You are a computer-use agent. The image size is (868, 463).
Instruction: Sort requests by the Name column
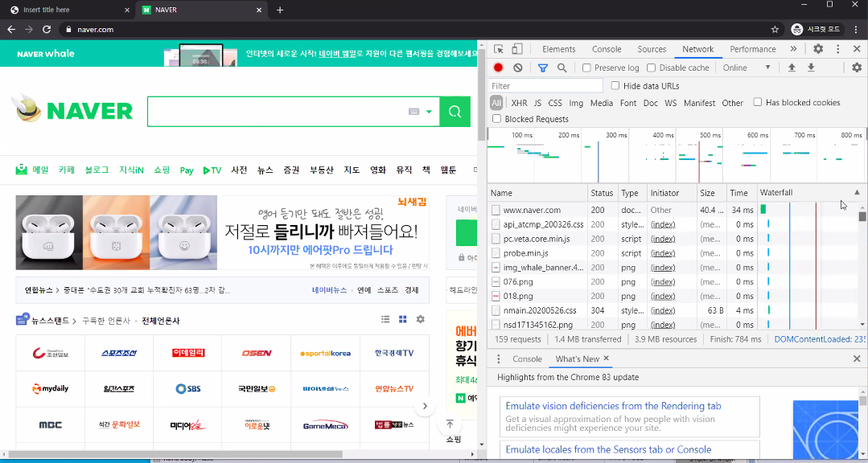coord(537,192)
